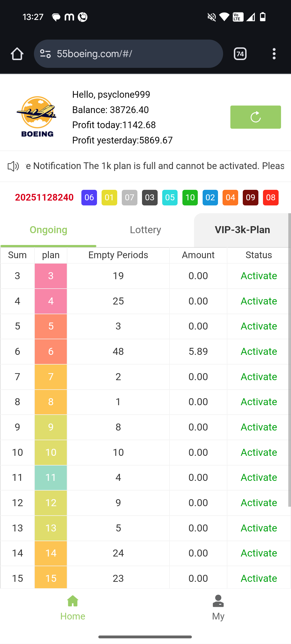The height and width of the screenshot is (644, 291).
Task: Open the site settings icon in address bar
Action: tap(45, 54)
